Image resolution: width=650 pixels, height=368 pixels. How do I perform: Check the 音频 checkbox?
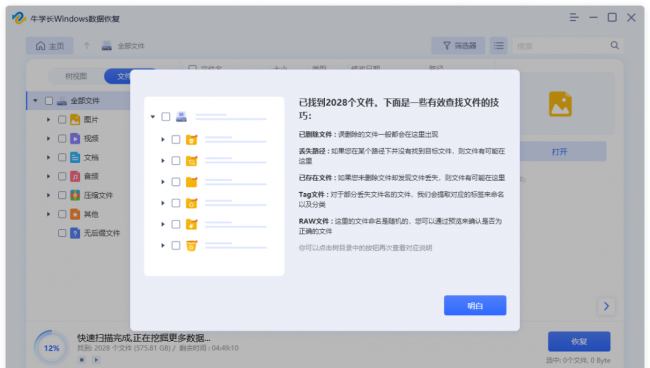[62, 176]
